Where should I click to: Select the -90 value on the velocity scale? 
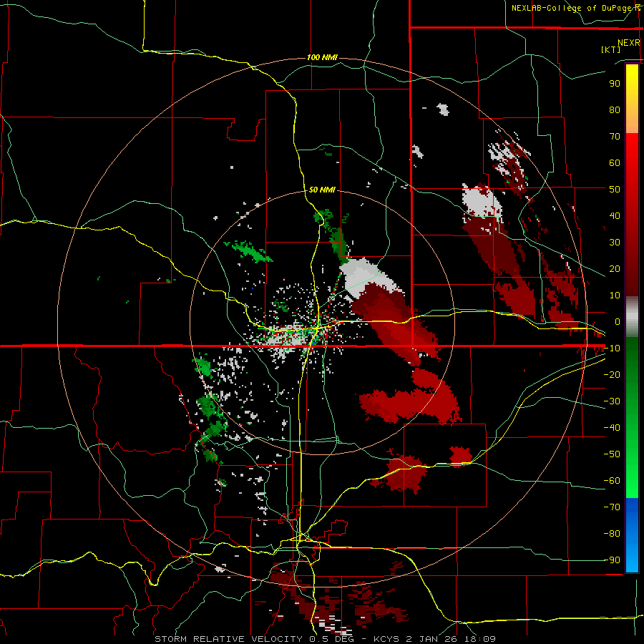612,560
